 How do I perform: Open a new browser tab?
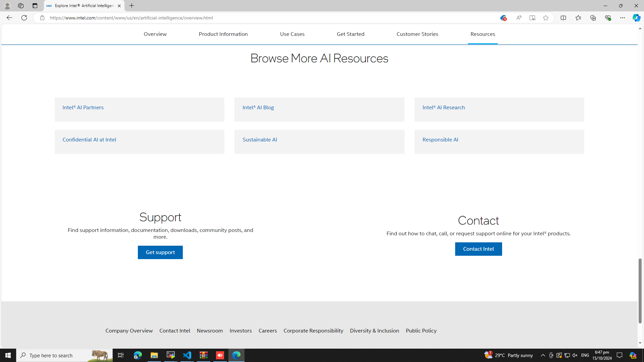[132, 6]
